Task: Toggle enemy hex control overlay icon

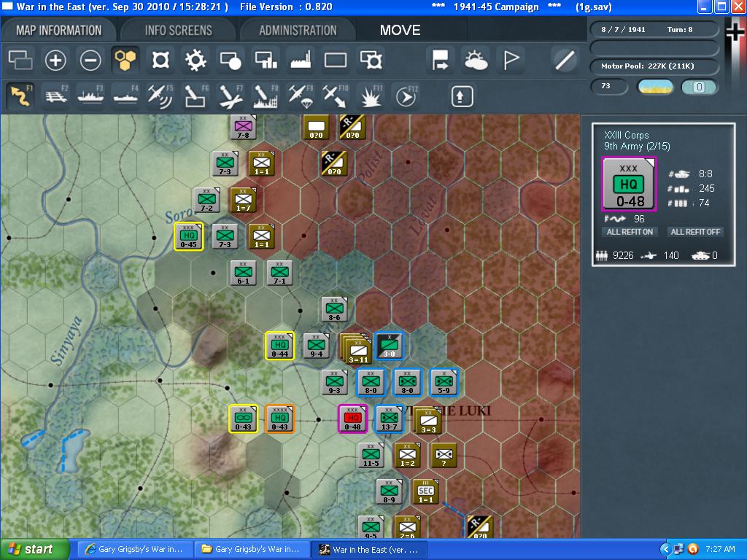Action: pos(160,61)
